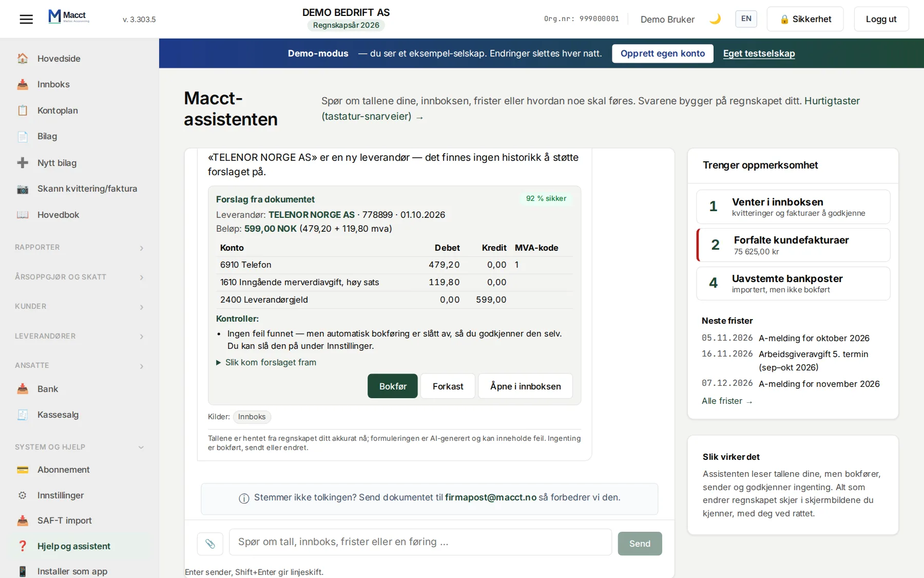
Task: Expand the ANSATTE section
Action: pos(80,365)
